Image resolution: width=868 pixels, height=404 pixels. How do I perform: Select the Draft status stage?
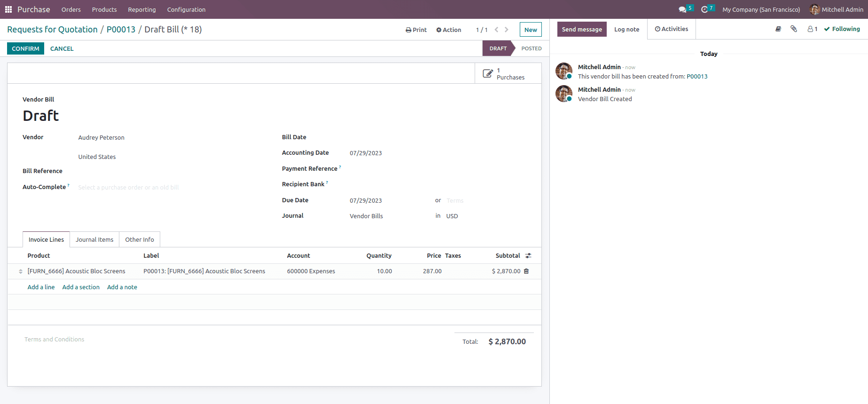tap(498, 48)
